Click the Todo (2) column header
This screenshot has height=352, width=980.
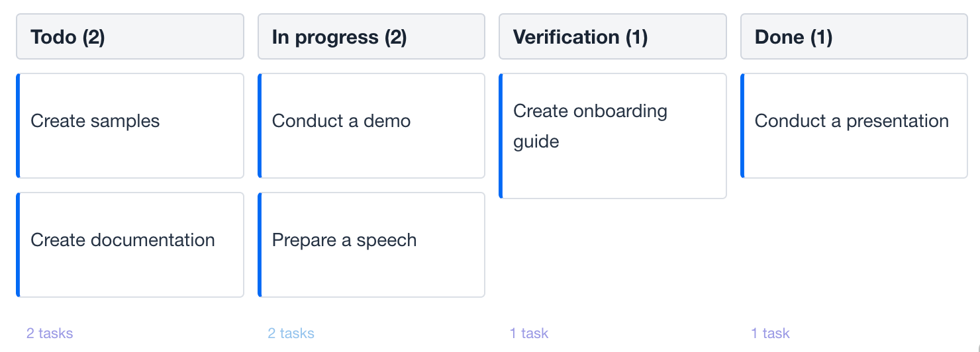[x=130, y=37]
